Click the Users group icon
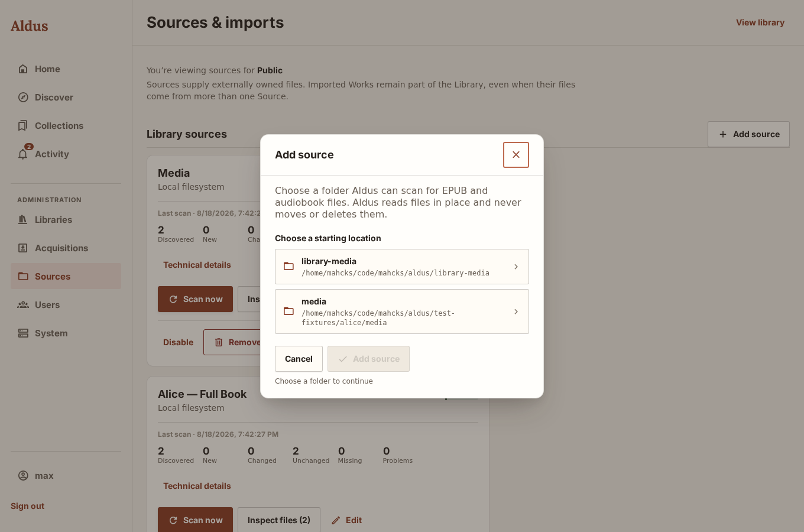This screenshot has width=804, height=532. click(x=23, y=305)
